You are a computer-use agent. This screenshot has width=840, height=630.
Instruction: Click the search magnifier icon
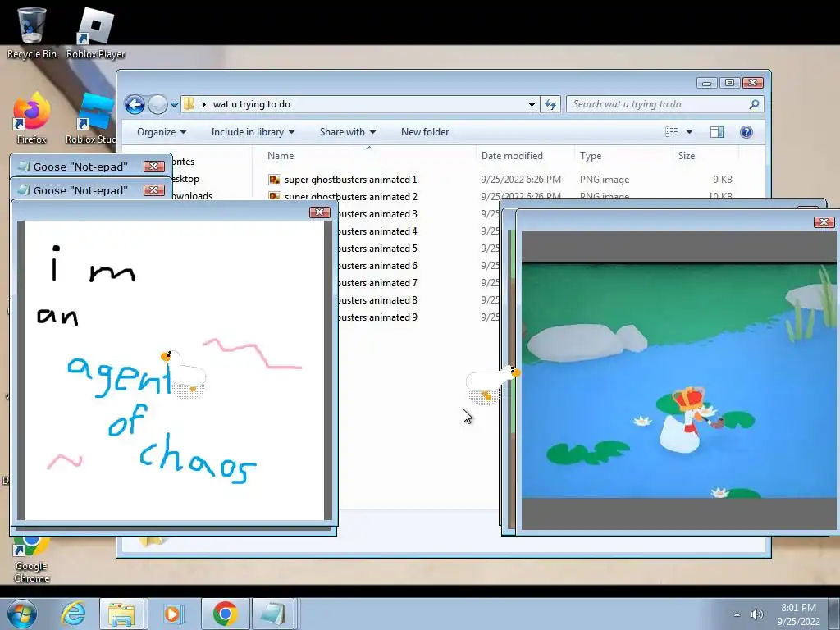pyautogui.click(x=754, y=104)
